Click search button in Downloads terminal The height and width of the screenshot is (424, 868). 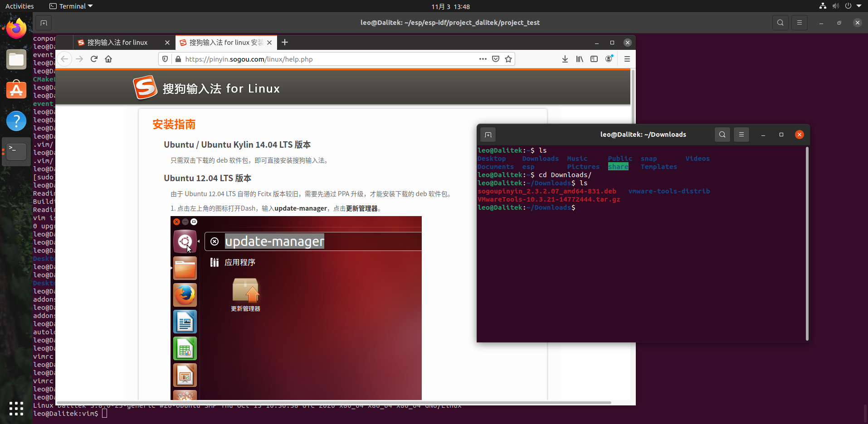pyautogui.click(x=722, y=135)
